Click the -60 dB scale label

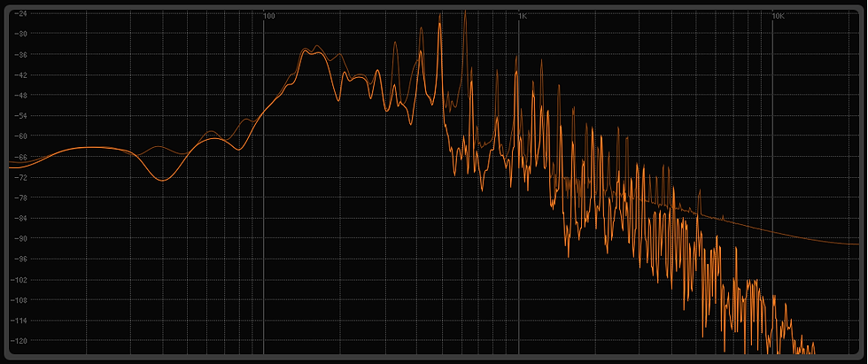(22, 136)
